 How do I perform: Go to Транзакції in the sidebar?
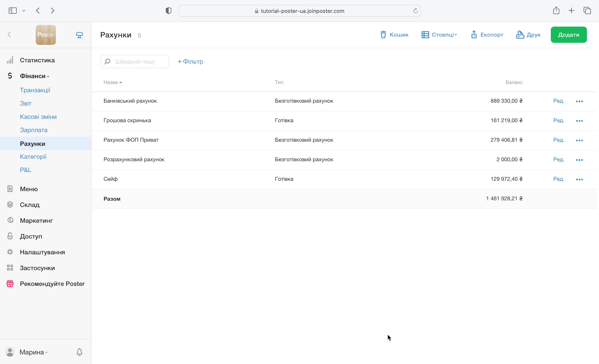35,90
